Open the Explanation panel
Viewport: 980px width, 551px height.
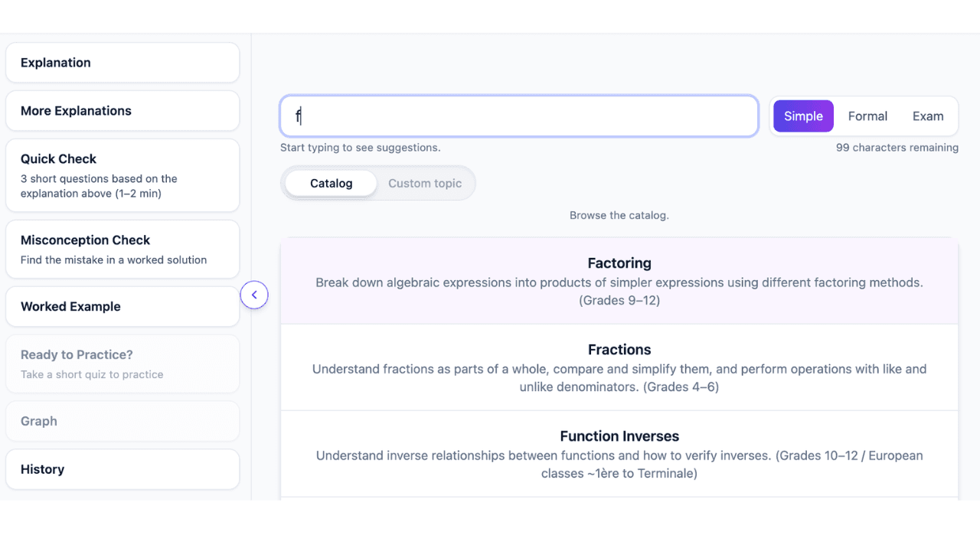tap(122, 63)
